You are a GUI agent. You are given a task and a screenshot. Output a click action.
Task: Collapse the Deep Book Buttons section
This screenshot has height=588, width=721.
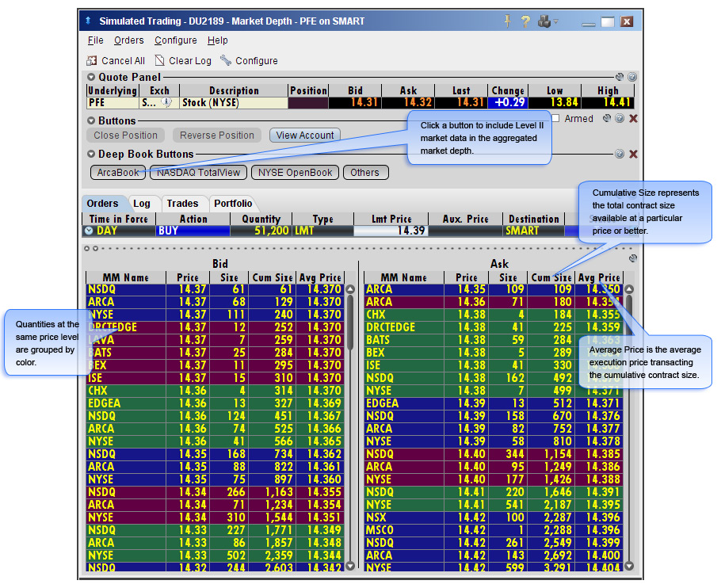click(x=91, y=154)
